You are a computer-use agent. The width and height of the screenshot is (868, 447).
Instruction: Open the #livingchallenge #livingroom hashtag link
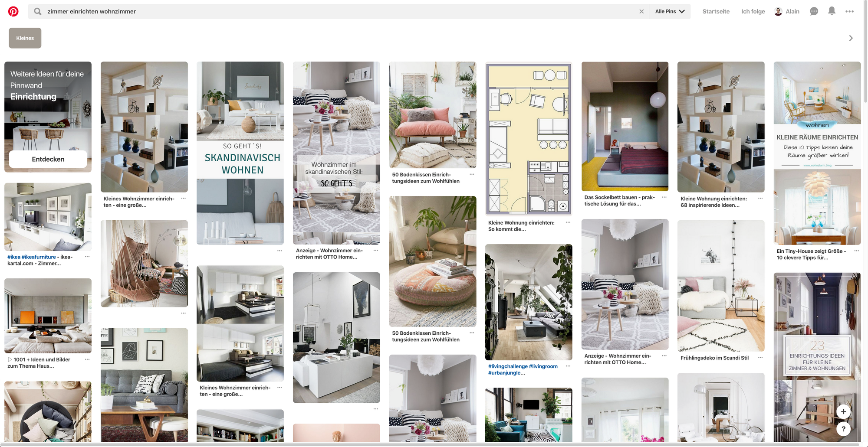point(523,366)
